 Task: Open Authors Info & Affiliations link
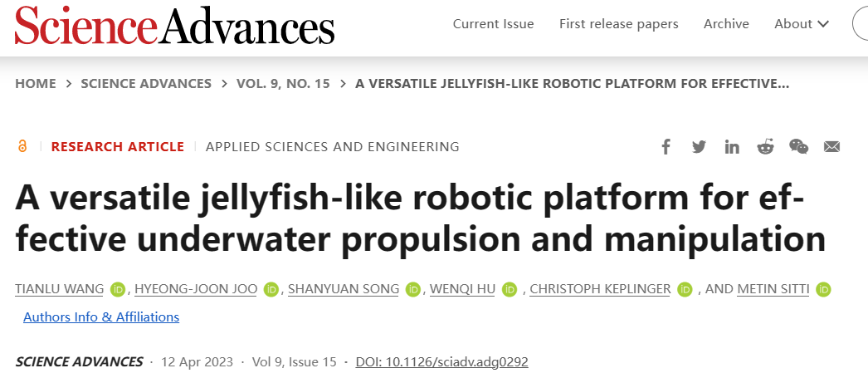(x=101, y=317)
